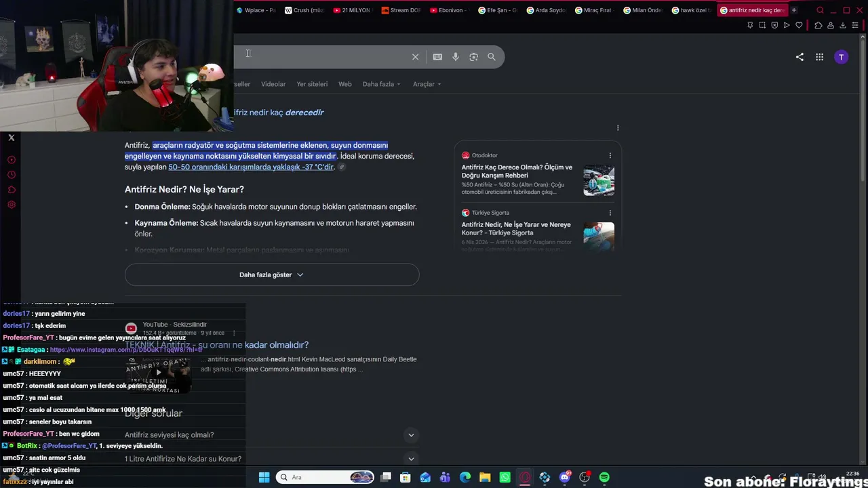Expand question "Antifriz seviyesi kaç olmalı?"

[272, 435]
